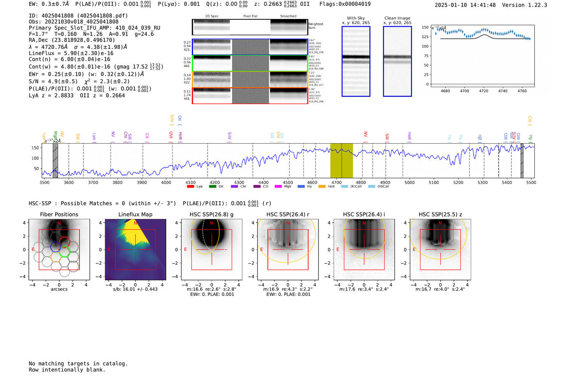
Task: Click the s/b: 16.01 +/- 0.443 label
Action: [135, 289]
